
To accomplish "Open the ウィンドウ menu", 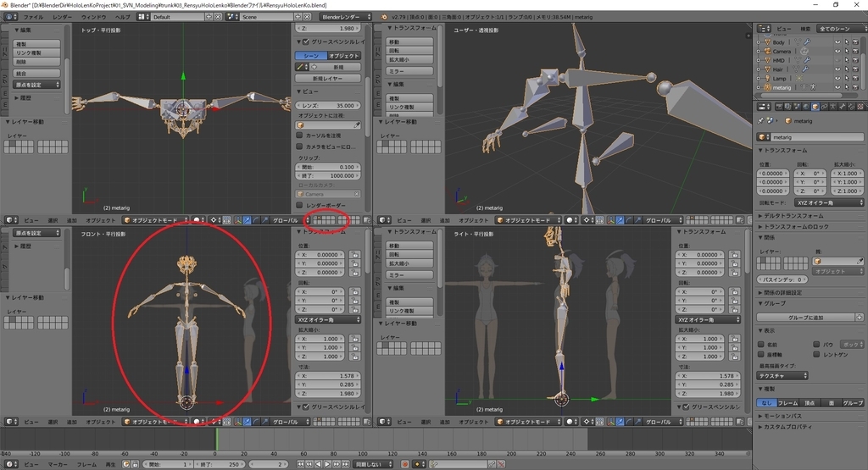I will point(93,17).
